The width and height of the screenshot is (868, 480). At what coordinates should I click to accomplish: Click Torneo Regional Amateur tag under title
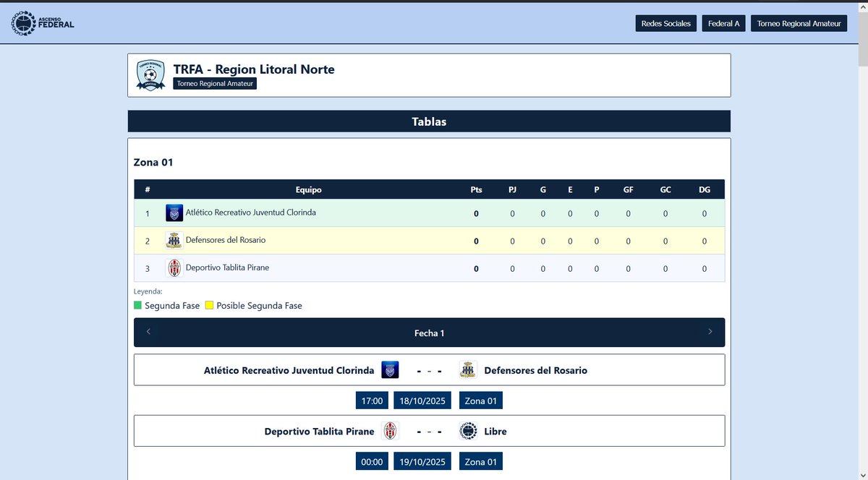click(215, 84)
